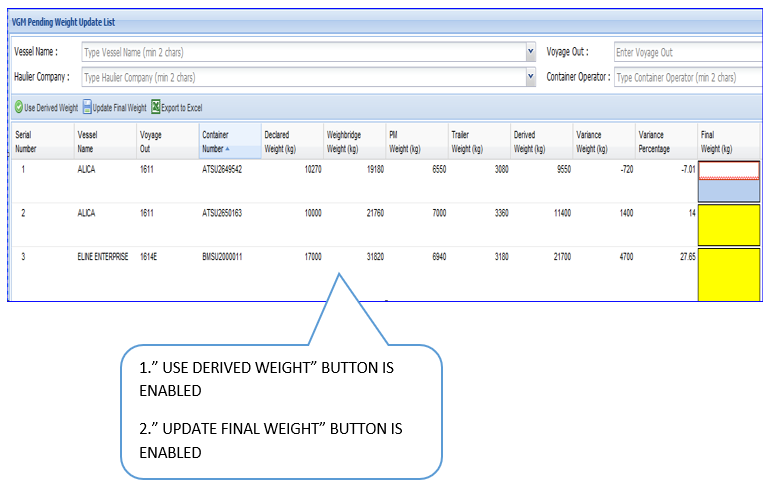The height and width of the screenshot is (487, 772).
Task: Click declared weight 10270
Action: 313,169
